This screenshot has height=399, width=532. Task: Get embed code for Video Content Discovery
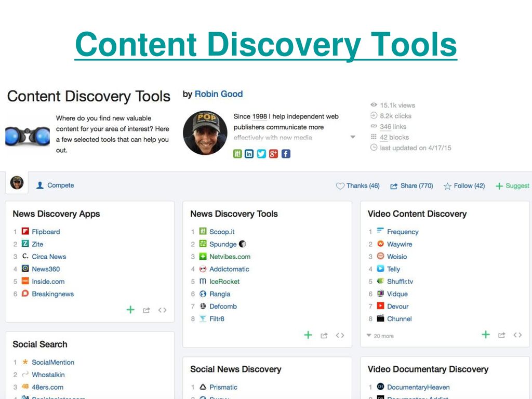(x=517, y=335)
